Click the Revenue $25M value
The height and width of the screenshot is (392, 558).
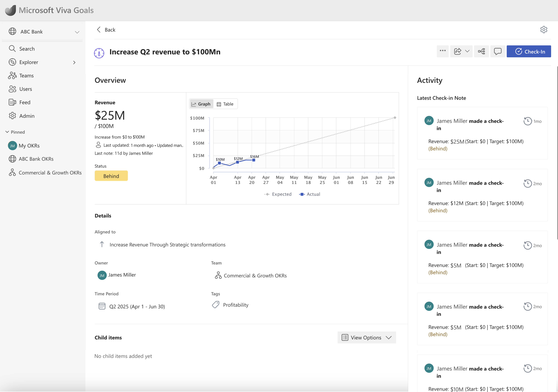(110, 115)
